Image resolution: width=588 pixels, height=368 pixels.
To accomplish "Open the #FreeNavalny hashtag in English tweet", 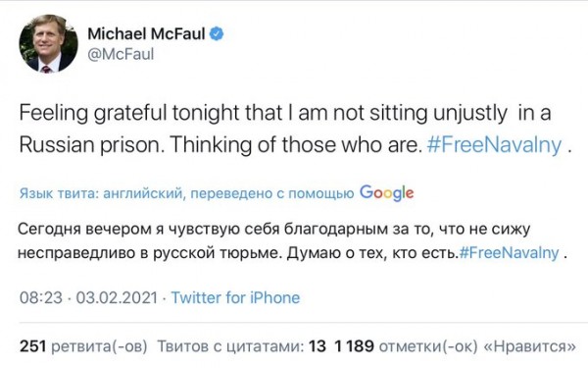I will [495, 145].
